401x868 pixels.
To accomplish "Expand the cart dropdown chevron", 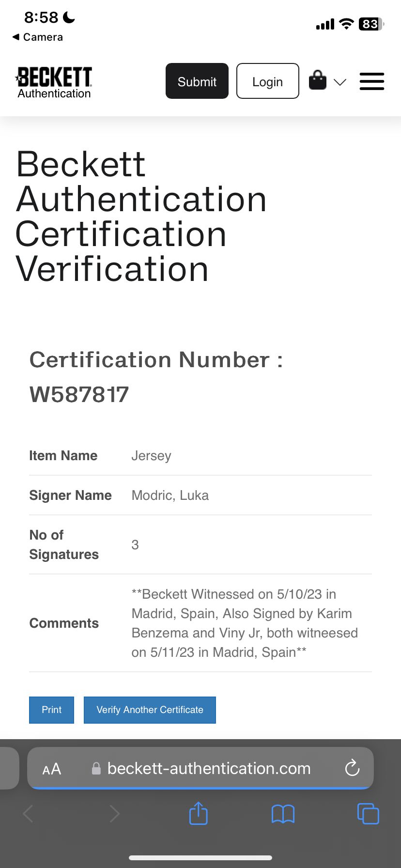I will 340,82.
